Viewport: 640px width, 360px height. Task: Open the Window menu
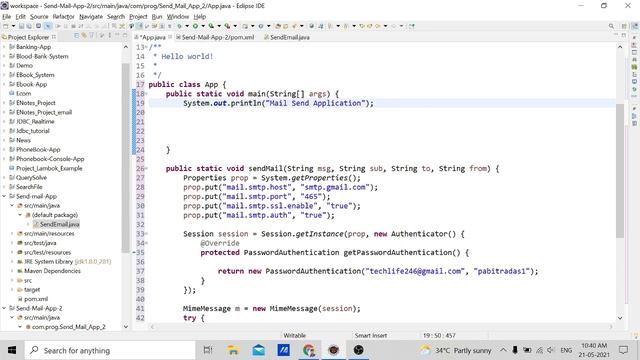(178, 16)
